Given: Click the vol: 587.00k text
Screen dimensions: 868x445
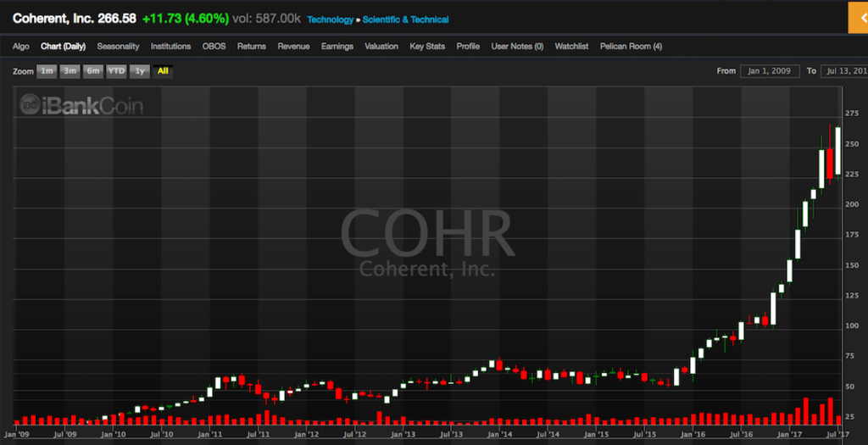Looking at the screenshot, I should pos(267,19).
